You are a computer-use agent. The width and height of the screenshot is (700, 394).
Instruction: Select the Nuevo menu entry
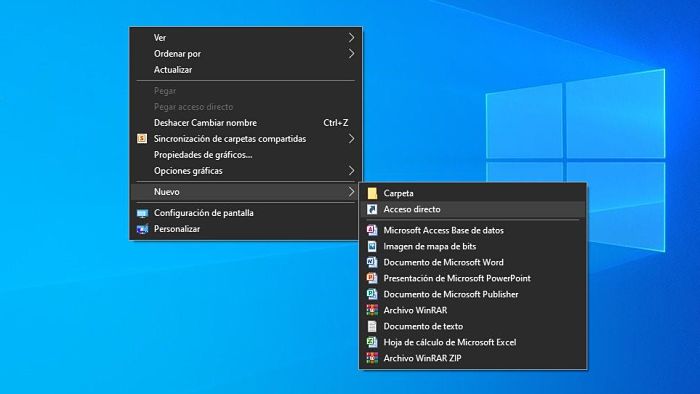[246, 192]
